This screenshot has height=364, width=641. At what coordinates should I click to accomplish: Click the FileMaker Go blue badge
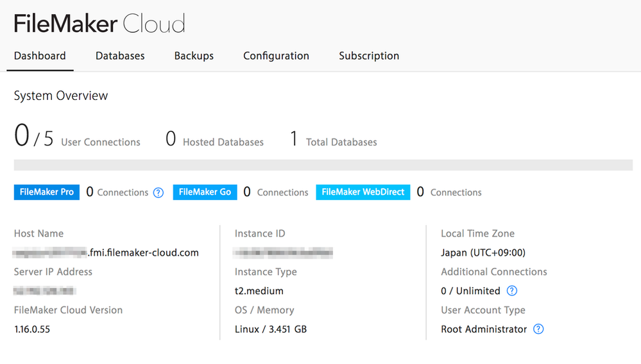[205, 192]
